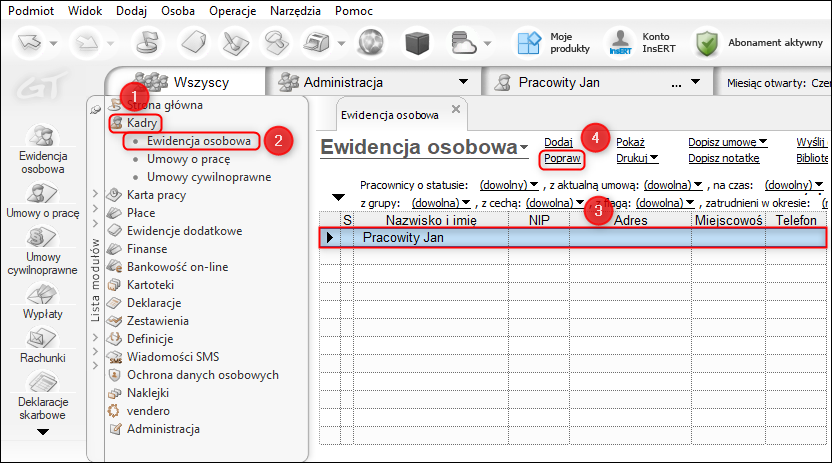Select Ewidencja osobowa tree item
This screenshot has height=463, width=832.
pos(198,141)
